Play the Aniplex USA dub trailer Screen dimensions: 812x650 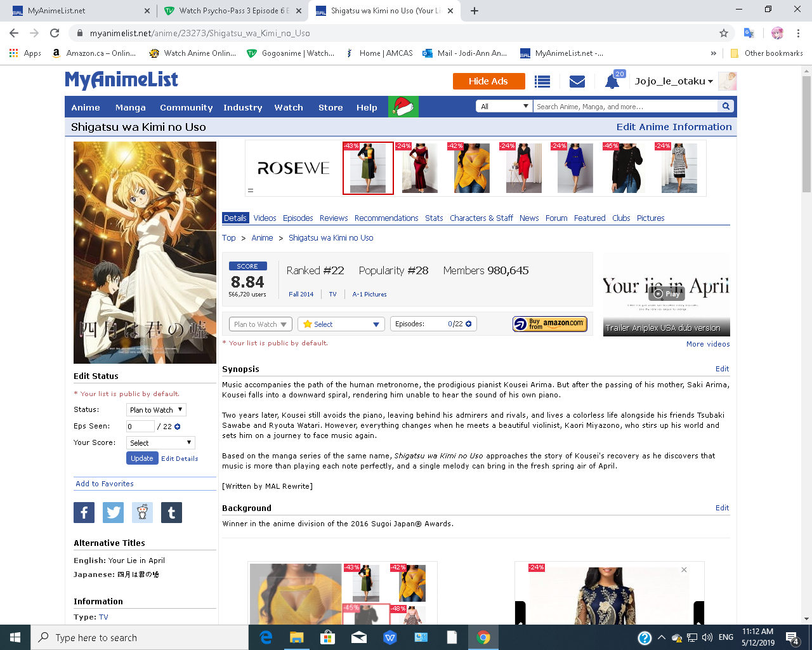pyautogui.click(x=667, y=293)
